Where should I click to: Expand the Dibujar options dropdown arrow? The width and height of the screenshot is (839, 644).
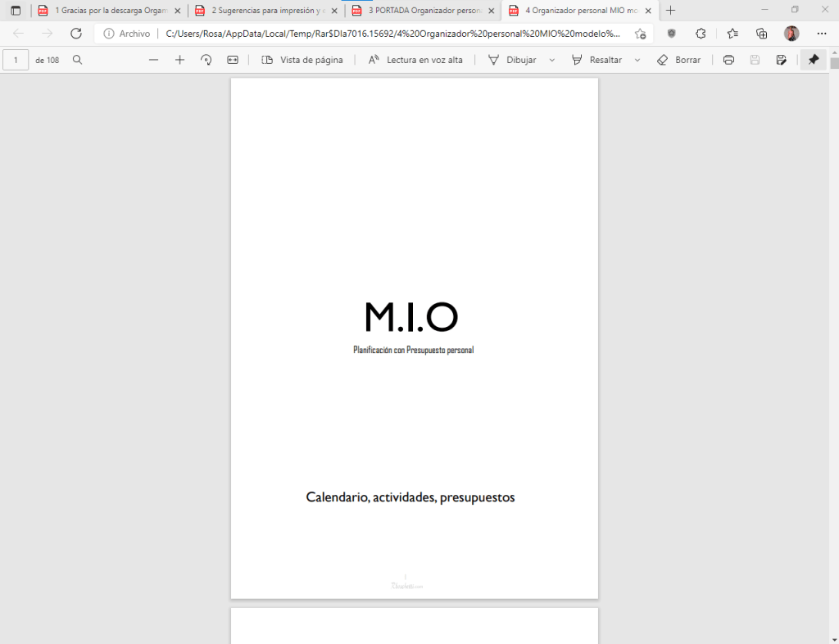[x=551, y=60]
